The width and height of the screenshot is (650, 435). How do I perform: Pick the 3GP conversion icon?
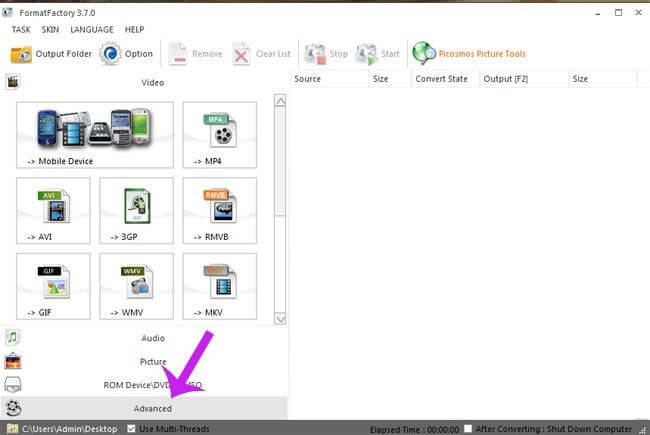click(x=136, y=209)
